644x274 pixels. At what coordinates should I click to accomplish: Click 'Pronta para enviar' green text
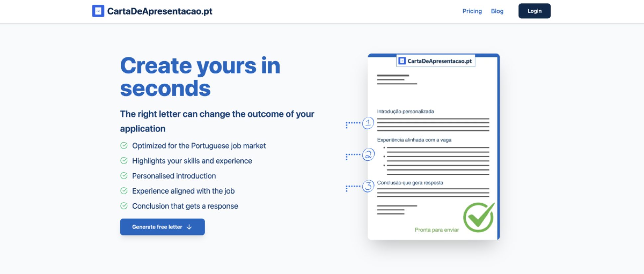tap(437, 230)
